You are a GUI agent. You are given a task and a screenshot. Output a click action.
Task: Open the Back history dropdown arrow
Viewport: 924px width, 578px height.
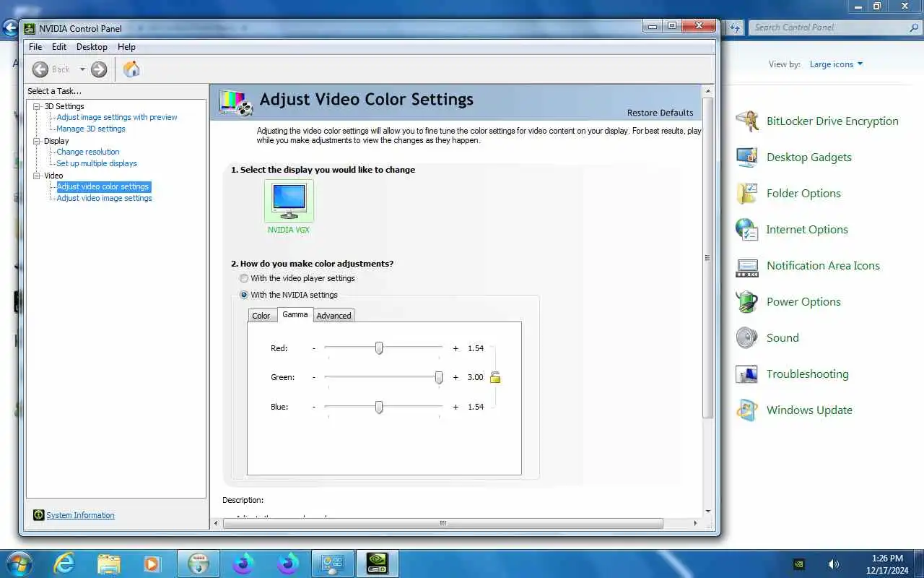82,69
